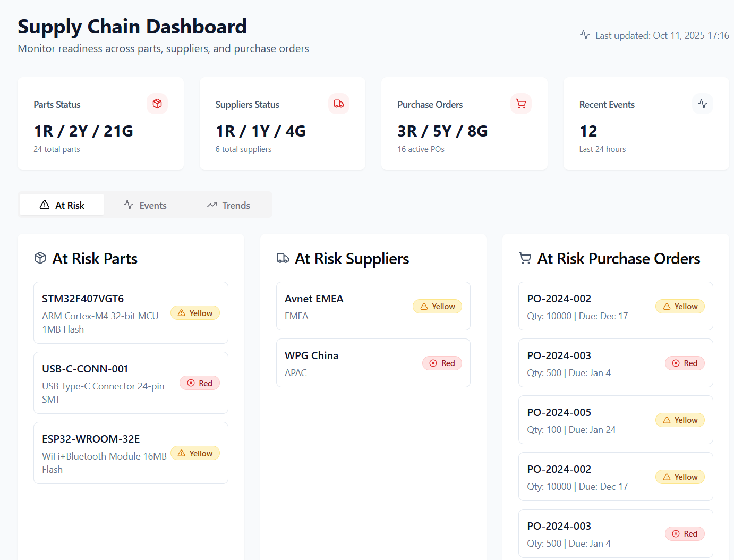Click the '16 active POs' label
734x560 pixels.
tap(421, 149)
